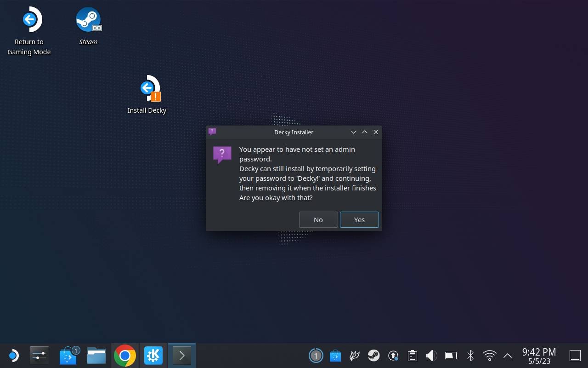Click the Steam tray icon
This screenshot has height=368, width=588.
(x=373, y=356)
